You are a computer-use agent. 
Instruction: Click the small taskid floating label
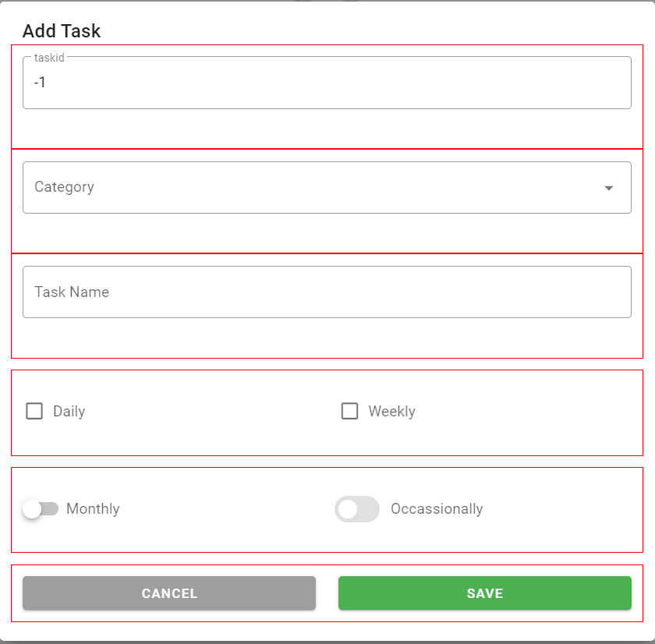click(49, 58)
